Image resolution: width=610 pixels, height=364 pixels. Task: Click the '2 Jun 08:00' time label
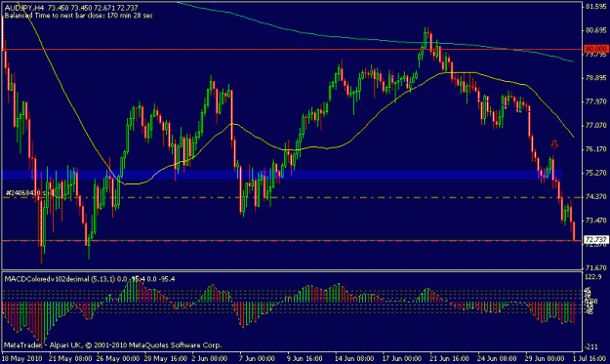click(x=210, y=358)
